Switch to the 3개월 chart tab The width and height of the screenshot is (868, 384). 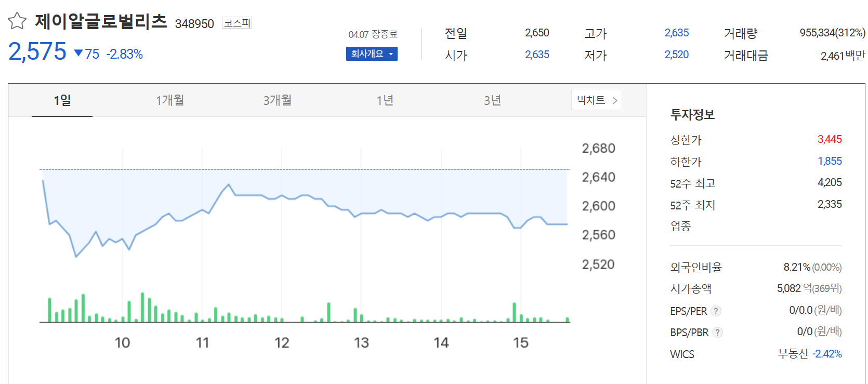point(278,100)
